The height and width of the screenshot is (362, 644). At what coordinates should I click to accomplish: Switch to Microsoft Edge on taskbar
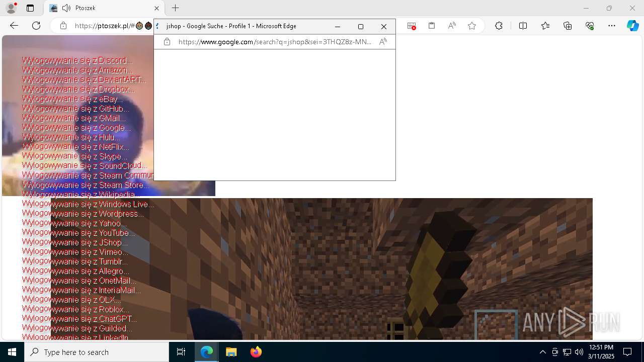pos(207,352)
